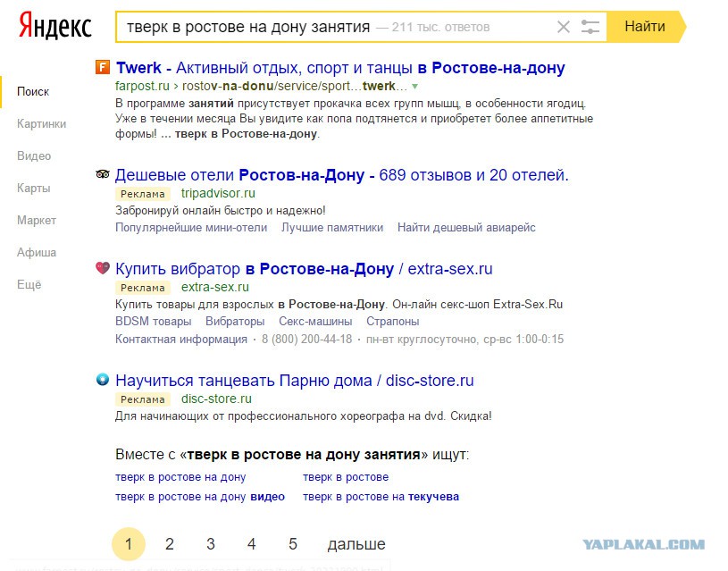Open Лучшие памятники sitelink
This screenshot has width=728, height=571.
tap(332, 228)
